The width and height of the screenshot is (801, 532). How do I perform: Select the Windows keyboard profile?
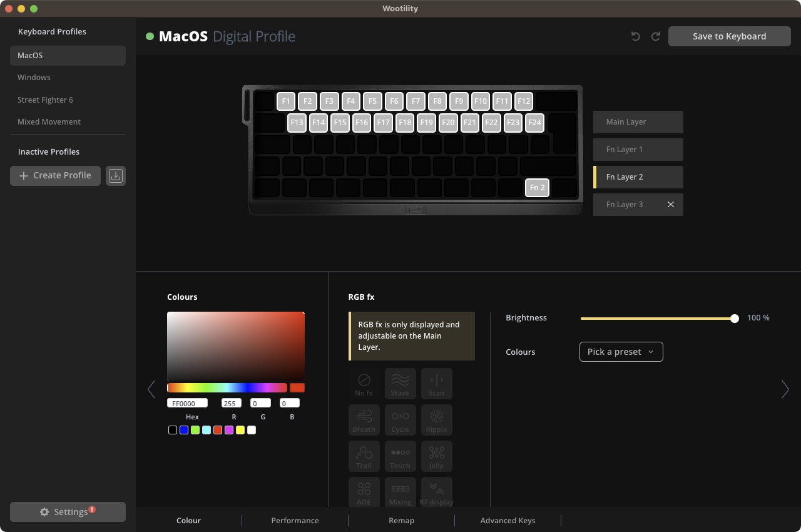click(x=68, y=78)
